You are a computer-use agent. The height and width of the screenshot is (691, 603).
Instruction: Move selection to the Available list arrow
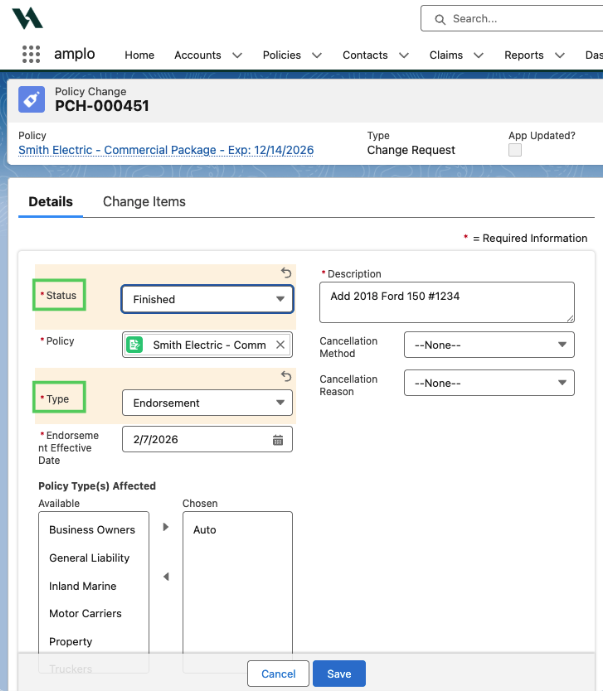166,576
